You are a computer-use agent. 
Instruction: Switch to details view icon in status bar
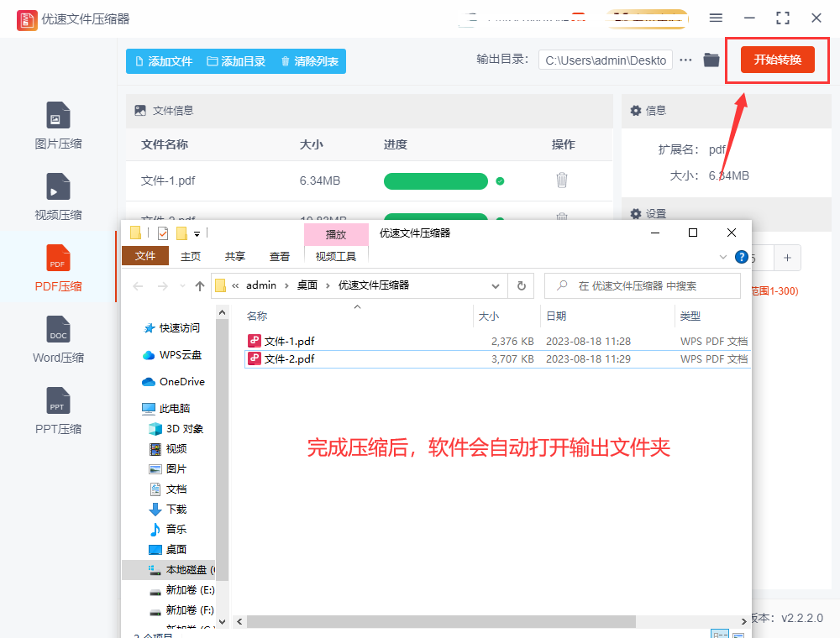pyautogui.click(x=720, y=635)
